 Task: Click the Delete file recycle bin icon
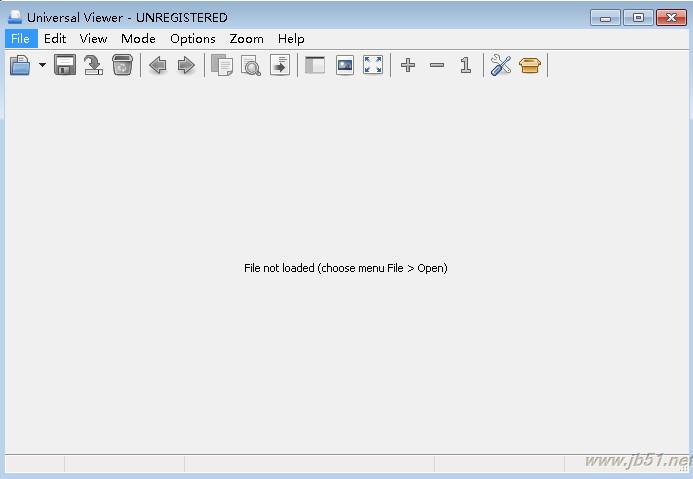[x=122, y=65]
